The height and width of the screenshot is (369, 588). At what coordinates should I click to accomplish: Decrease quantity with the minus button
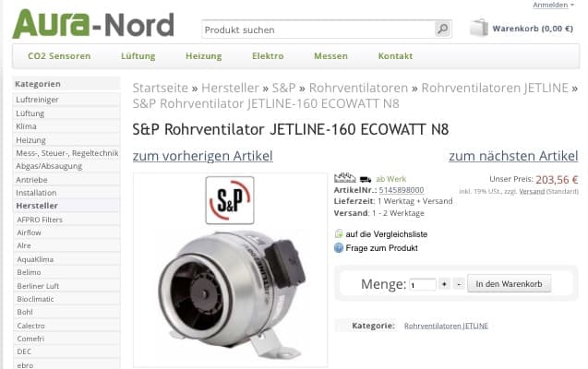[459, 284]
